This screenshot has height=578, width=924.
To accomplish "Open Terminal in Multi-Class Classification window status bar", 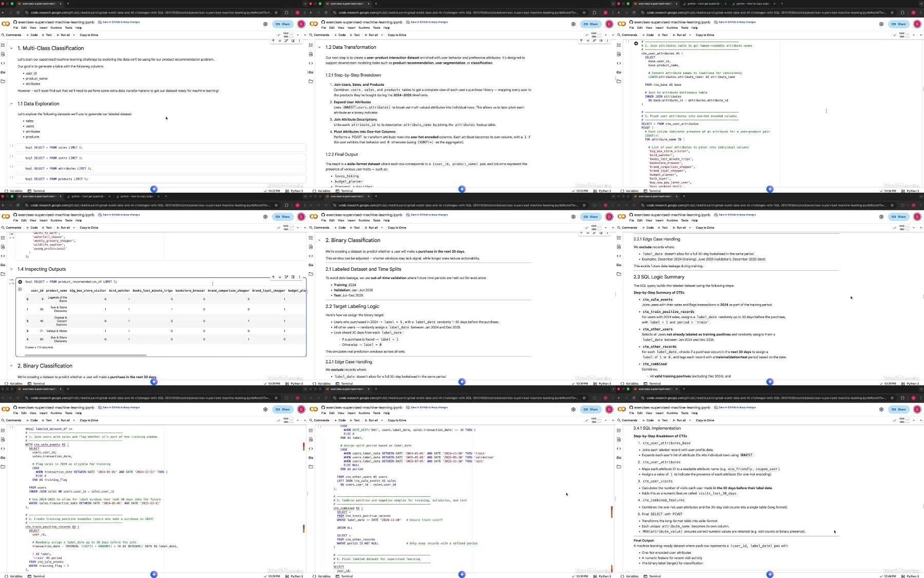I will 36,191.
